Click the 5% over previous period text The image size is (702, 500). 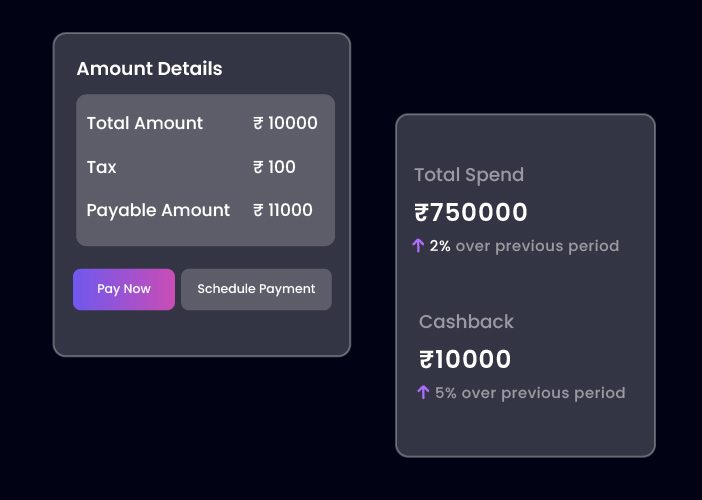[530, 393]
